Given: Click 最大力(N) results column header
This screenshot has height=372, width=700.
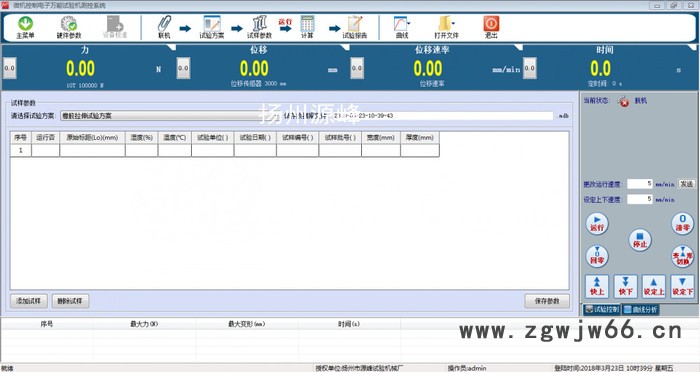Looking at the screenshot, I should pos(144,324).
